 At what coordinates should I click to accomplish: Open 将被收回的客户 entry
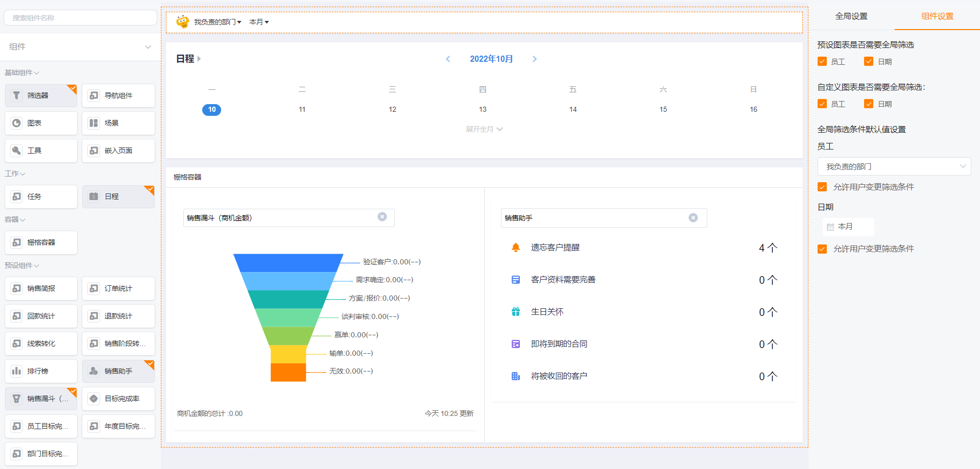643,376
